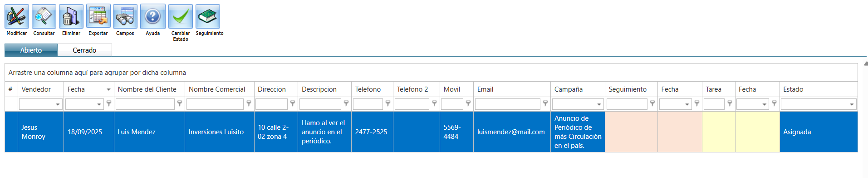The image size is (868, 186).
Task: Select cell 'Luis Mendez'
Action: [x=150, y=132]
